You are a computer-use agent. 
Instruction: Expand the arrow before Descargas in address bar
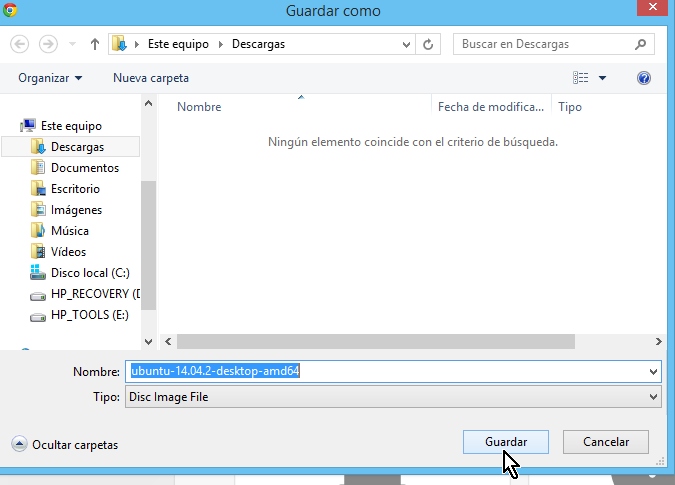(x=221, y=44)
